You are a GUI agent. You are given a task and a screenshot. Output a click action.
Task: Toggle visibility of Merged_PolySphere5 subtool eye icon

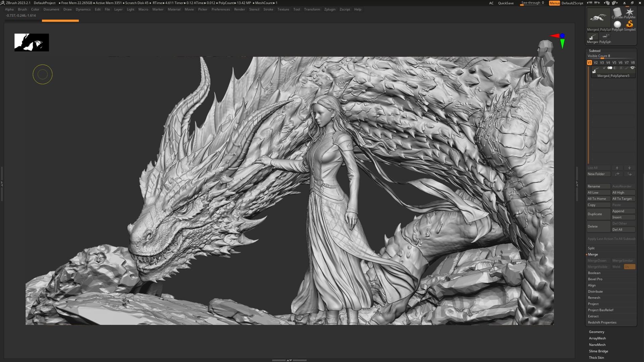(633, 68)
